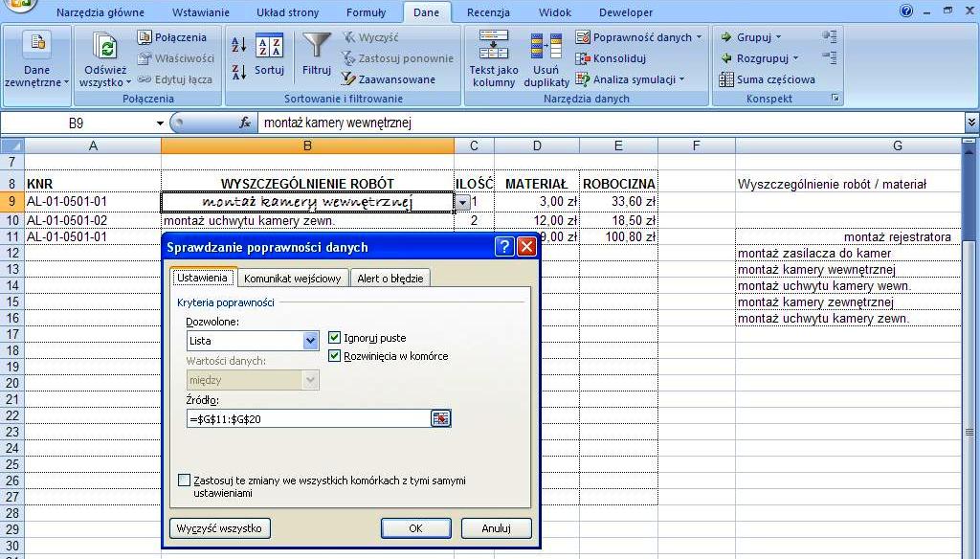Open the Dozwolone Lista dropdown
The width and height of the screenshot is (980, 559).
pyautogui.click(x=311, y=341)
